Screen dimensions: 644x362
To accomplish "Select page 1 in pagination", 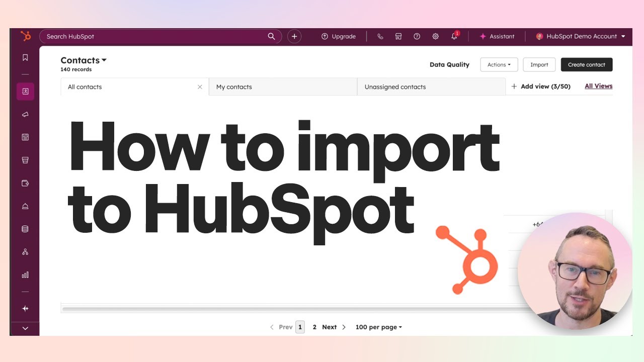I will [x=300, y=327].
